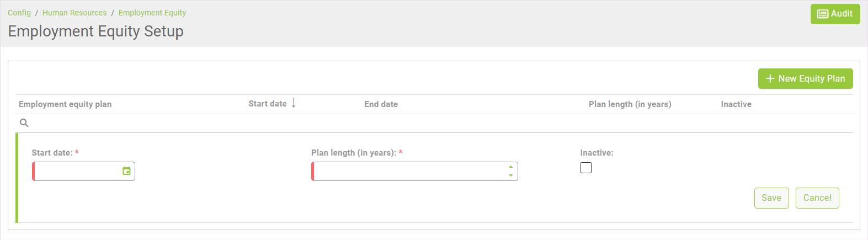Open the Start date calendar picker
Screen dimensions: 868x240
tap(126, 171)
